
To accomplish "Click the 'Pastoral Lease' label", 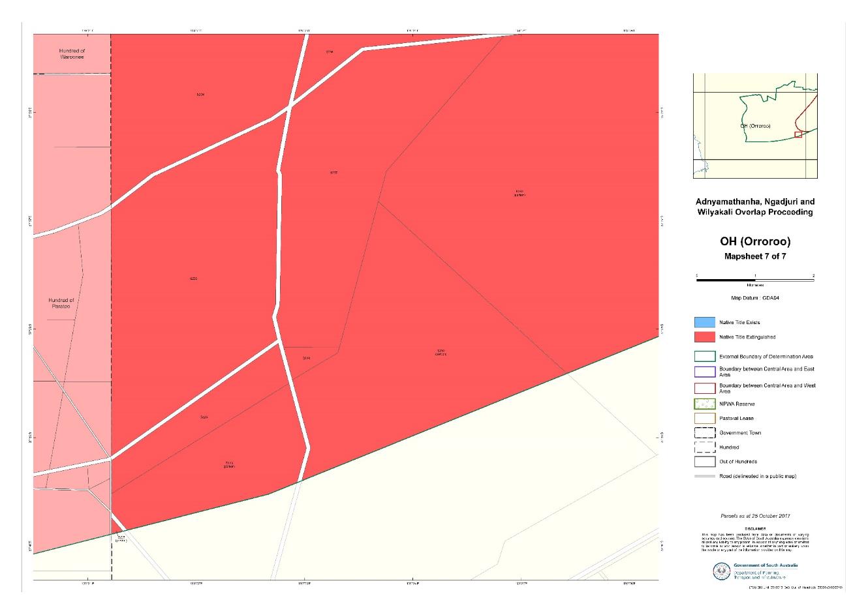I will pyautogui.click(x=736, y=418).
